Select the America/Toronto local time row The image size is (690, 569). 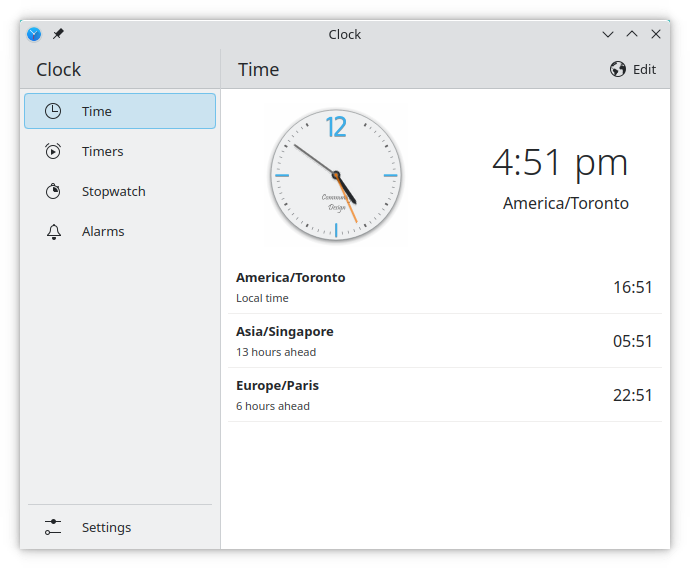[444, 287]
